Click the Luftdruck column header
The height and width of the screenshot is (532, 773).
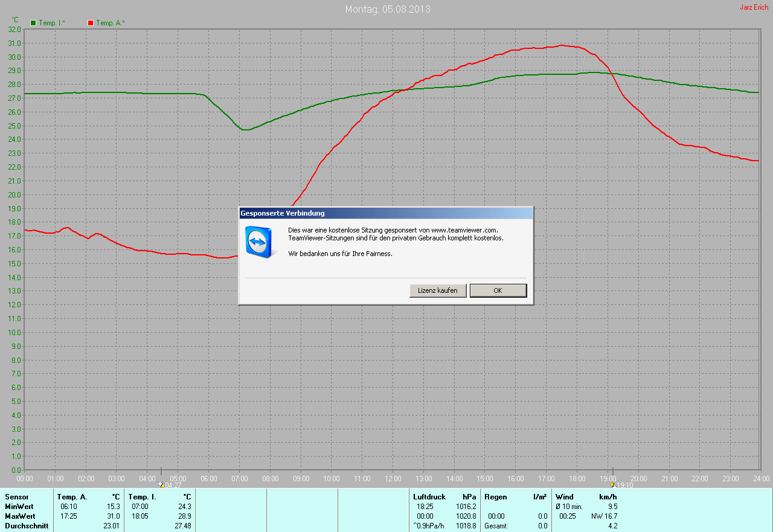click(x=429, y=497)
